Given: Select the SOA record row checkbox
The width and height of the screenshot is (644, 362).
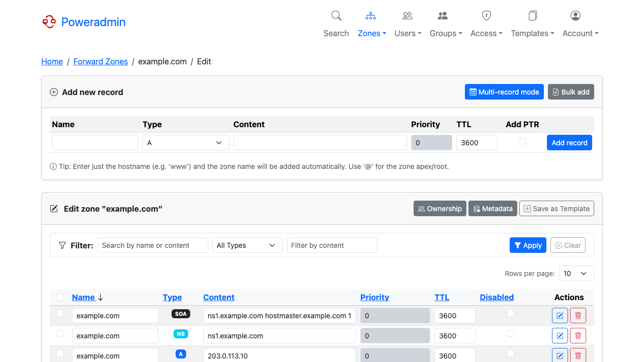Looking at the screenshot, I should [60, 313].
